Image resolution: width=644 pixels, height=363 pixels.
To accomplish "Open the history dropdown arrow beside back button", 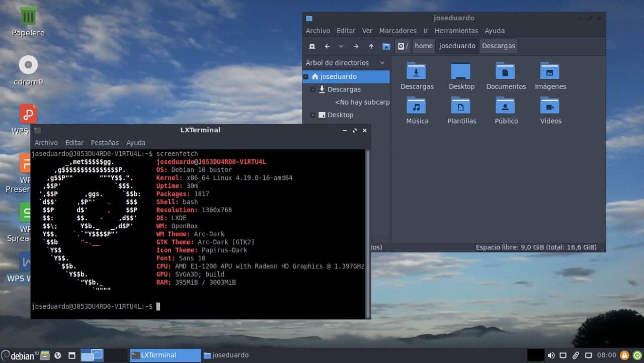I will (x=341, y=46).
